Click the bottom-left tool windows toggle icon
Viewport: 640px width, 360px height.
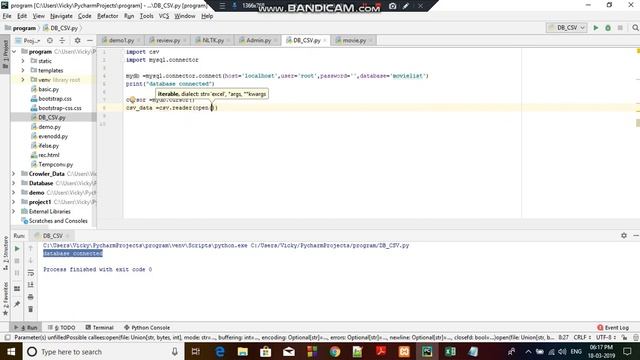(7, 338)
